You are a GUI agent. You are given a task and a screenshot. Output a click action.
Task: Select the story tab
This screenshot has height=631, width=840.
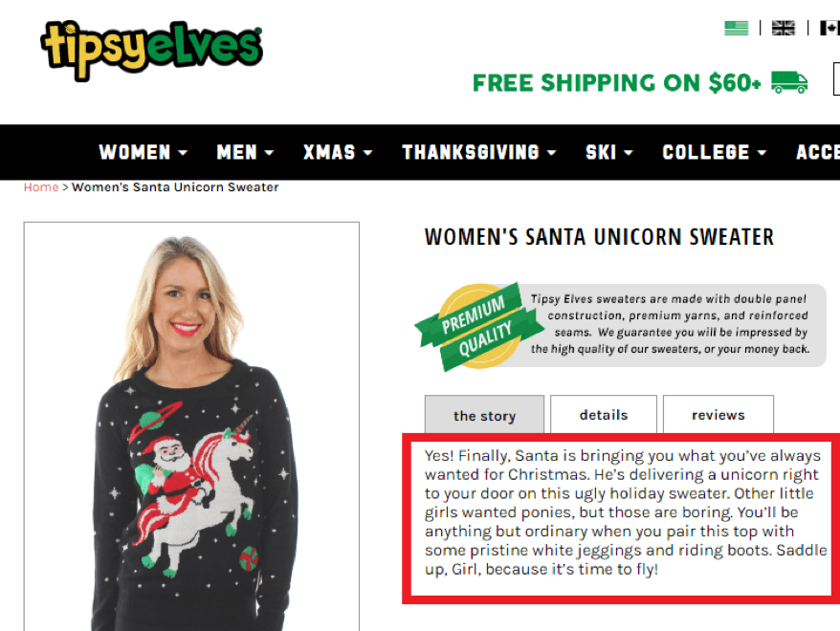click(484, 415)
